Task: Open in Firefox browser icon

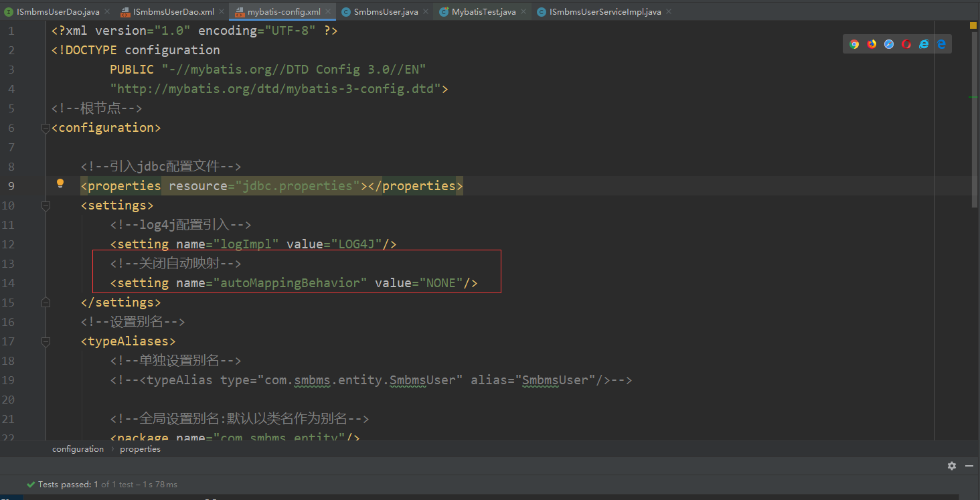Action: (x=872, y=44)
